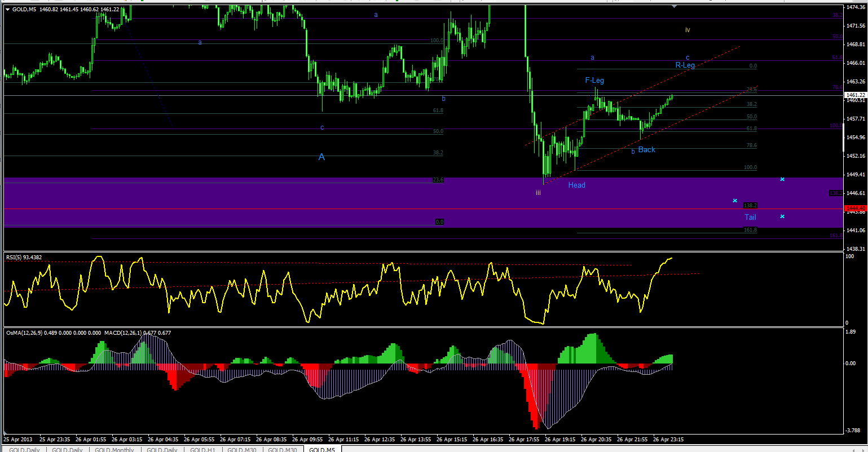Select the 'F-Leg' chart label

pos(594,81)
